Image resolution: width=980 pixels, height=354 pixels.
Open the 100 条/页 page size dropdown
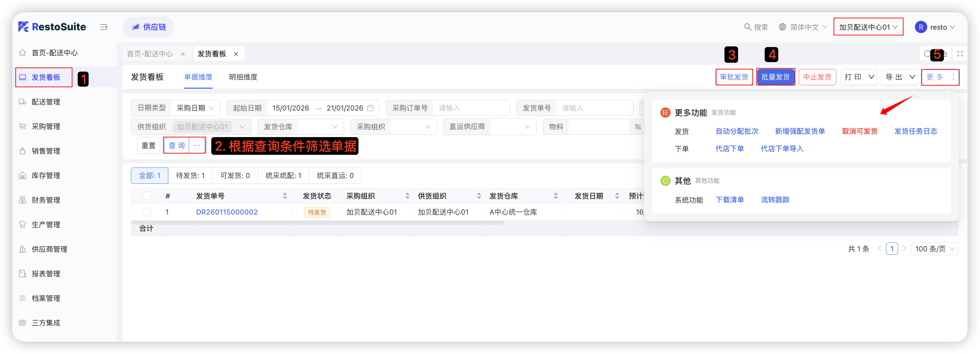tap(934, 249)
